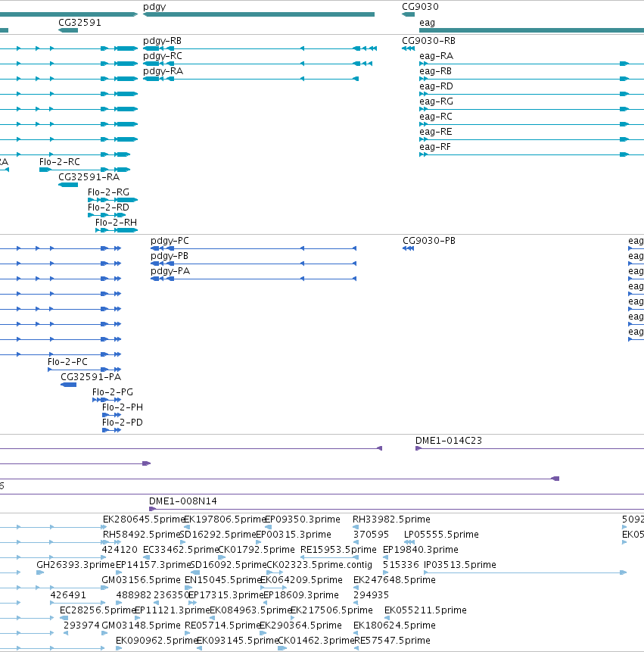Click the Flo-2-PG protein label
Image resolution: width=644 pixels, height=652 pixels.
pyautogui.click(x=113, y=392)
